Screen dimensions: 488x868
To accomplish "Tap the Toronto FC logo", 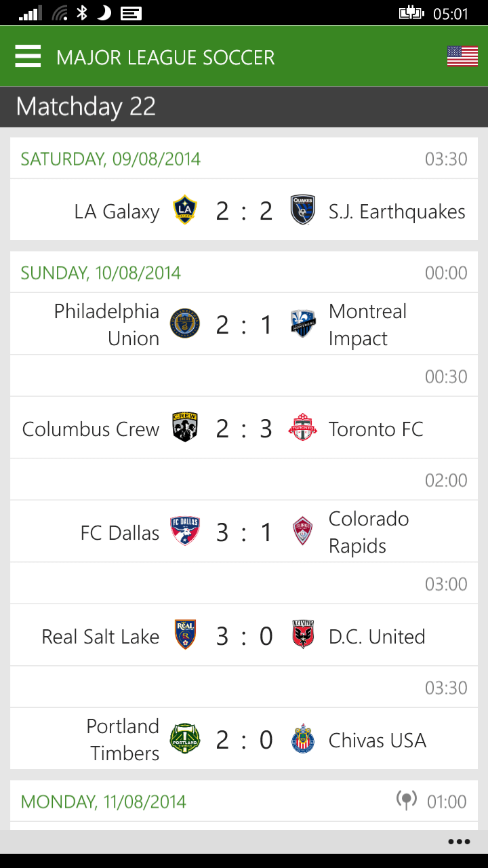I will coord(302,428).
